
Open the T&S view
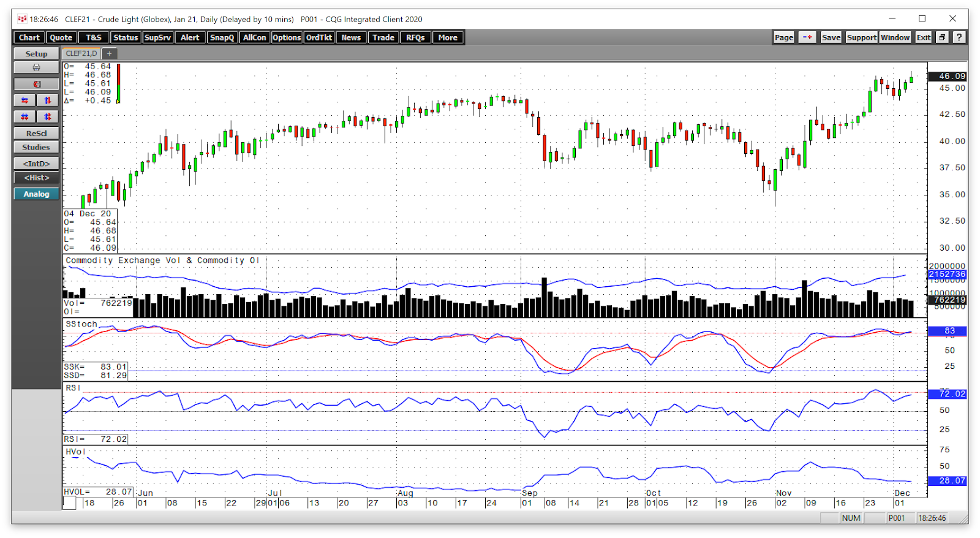94,37
